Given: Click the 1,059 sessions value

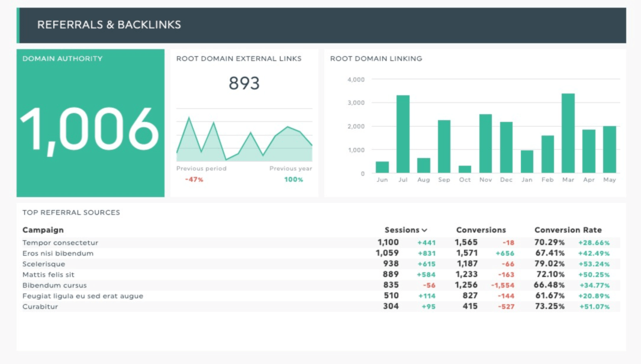Looking at the screenshot, I should (x=387, y=253).
